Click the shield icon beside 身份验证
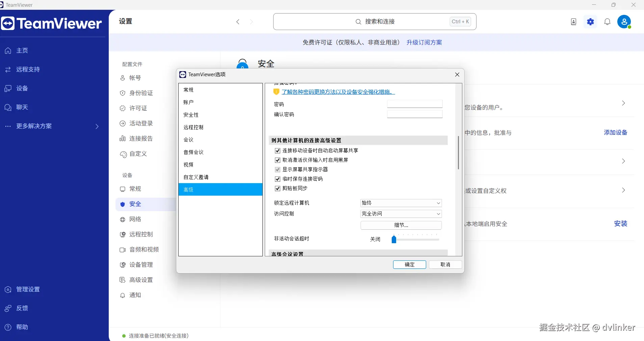The height and width of the screenshot is (341, 644). [123, 93]
